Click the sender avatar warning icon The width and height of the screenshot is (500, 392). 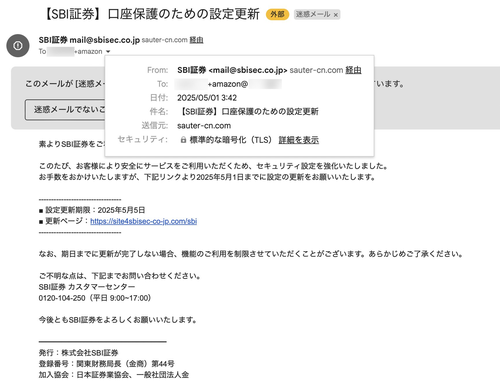pos(18,45)
